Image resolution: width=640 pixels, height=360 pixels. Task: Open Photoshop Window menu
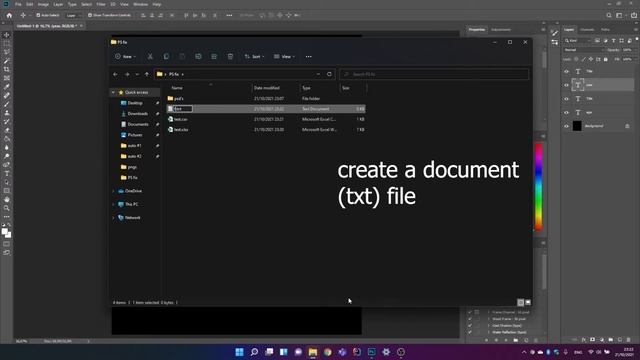click(140, 4)
